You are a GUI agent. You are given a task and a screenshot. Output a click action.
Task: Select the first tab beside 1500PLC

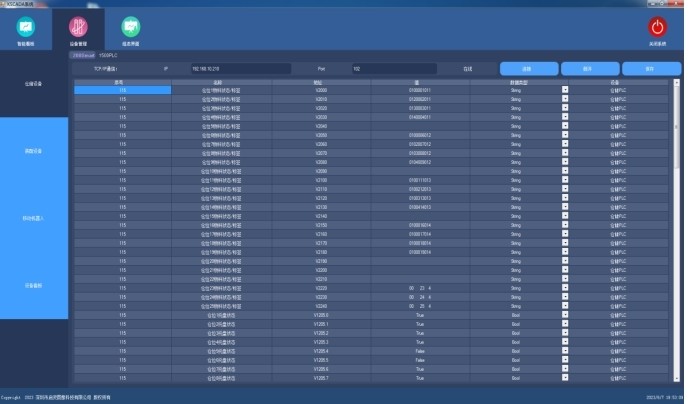[82, 55]
